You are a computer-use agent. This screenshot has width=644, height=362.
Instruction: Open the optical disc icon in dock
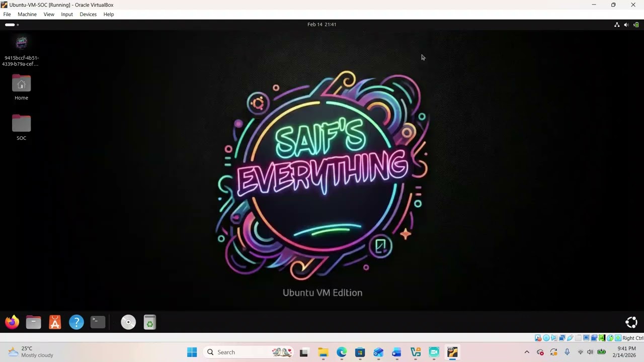[128, 322]
